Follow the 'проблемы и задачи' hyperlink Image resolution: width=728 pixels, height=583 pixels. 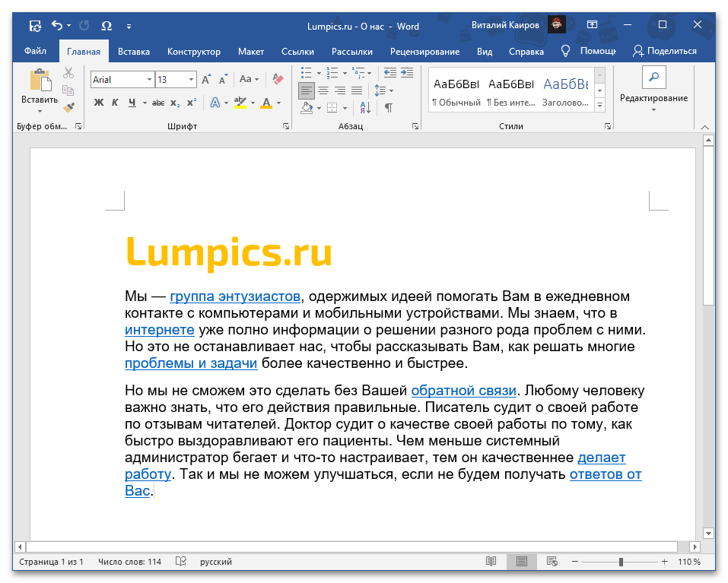(x=191, y=363)
